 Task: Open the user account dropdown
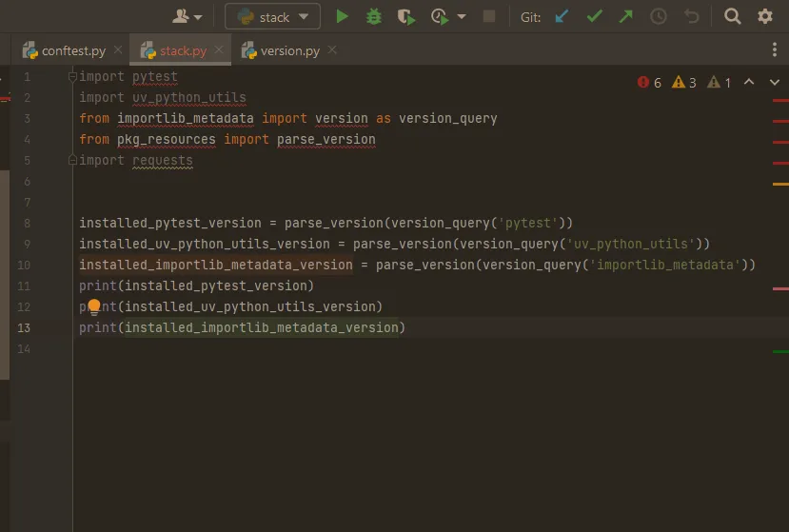pos(187,16)
